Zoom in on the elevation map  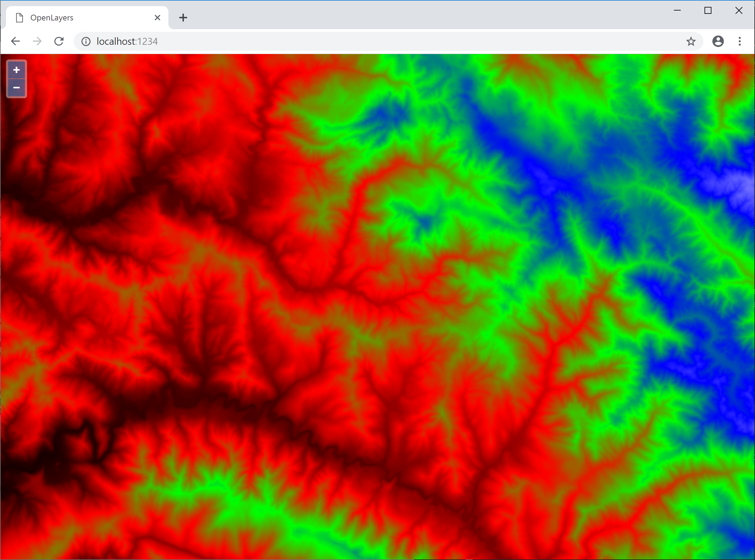[x=16, y=70]
